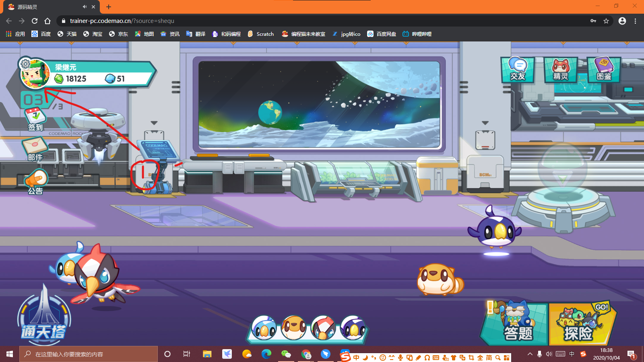This screenshot has height=362, width=644.
Task: Click the purple bird sprite in the room
Action: (x=495, y=229)
